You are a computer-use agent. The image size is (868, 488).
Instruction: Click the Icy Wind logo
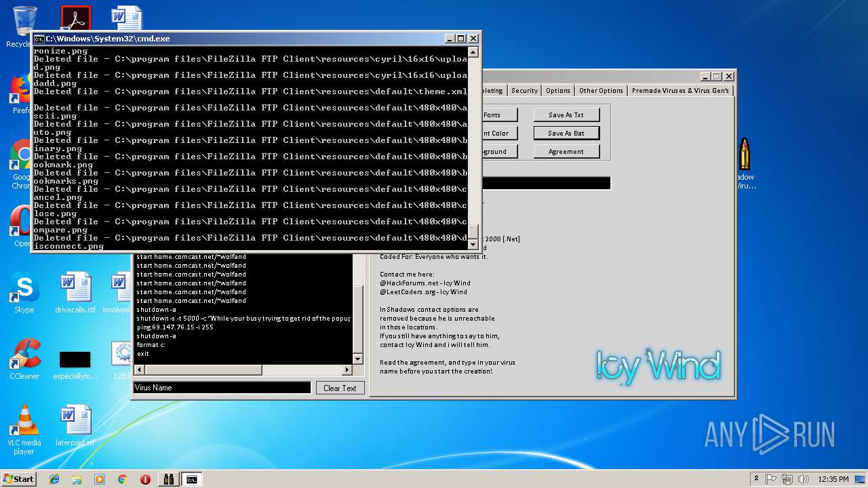click(658, 366)
